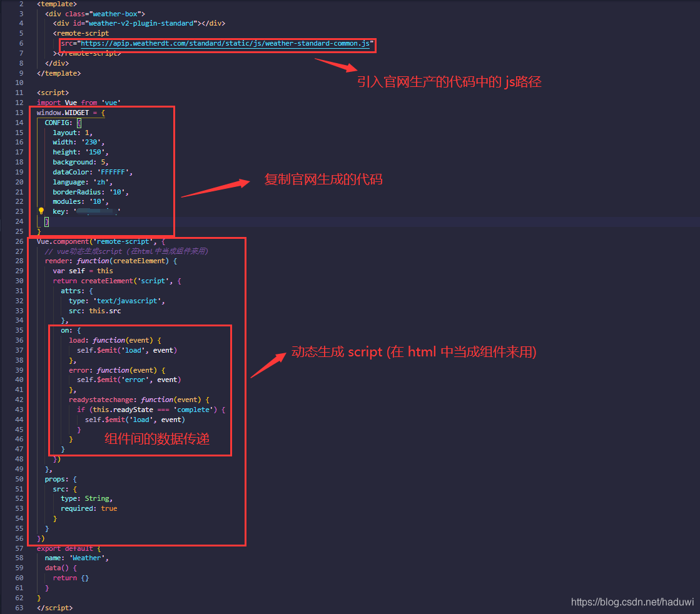Screen dimensions: 700x614
Task: Click the dataColor 'FFFFFF' value
Action: (x=113, y=172)
